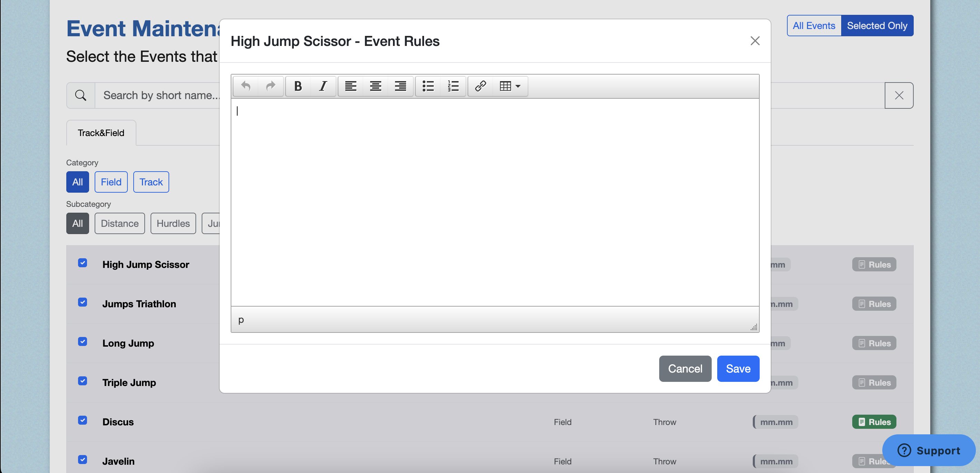Toggle bold formatting
Viewport: 980px width, 473px height.
click(298, 86)
